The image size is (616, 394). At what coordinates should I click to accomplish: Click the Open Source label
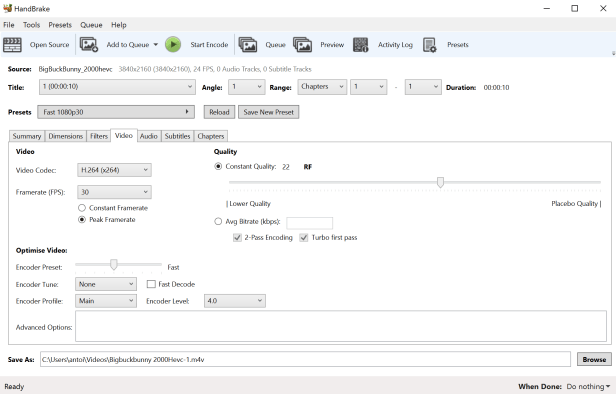[x=50, y=45]
